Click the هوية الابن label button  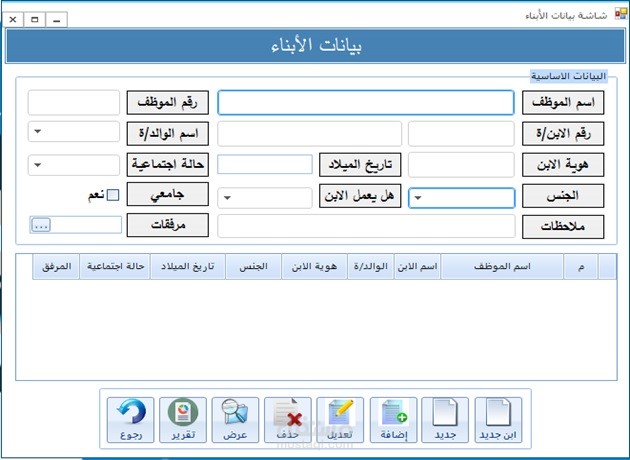pyautogui.click(x=563, y=165)
